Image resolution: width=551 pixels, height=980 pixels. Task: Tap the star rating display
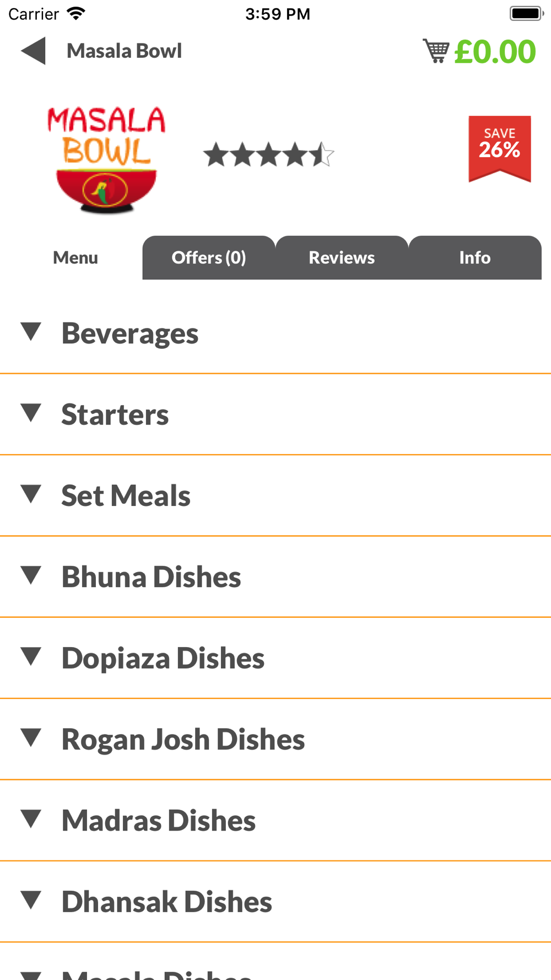pyautogui.click(x=269, y=154)
